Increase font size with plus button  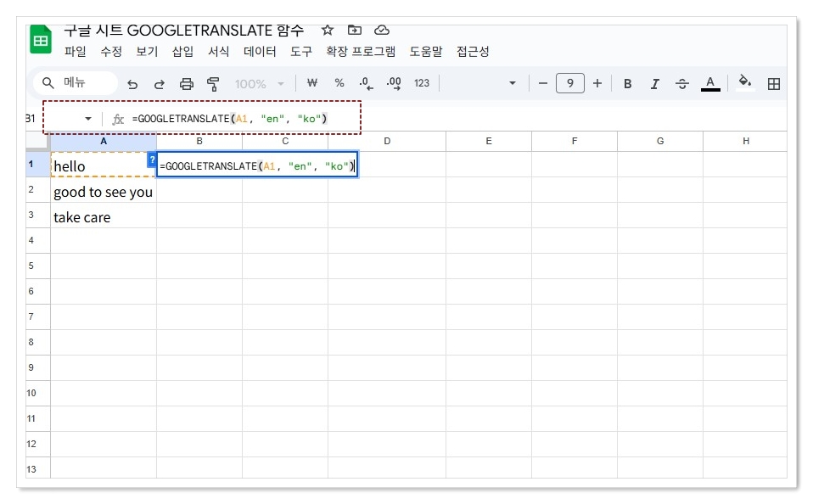[597, 83]
